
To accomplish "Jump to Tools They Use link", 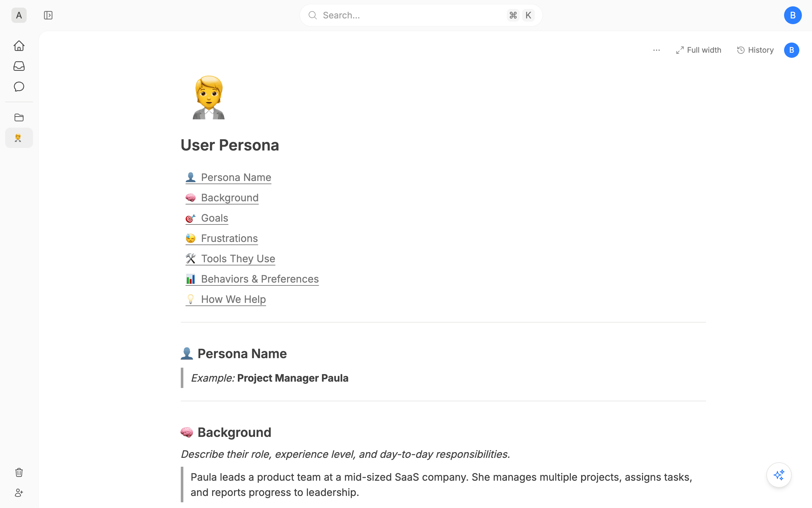I will click(230, 259).
